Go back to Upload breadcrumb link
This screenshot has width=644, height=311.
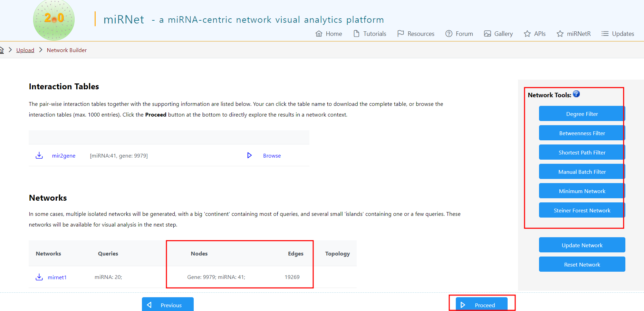point(25,50)
